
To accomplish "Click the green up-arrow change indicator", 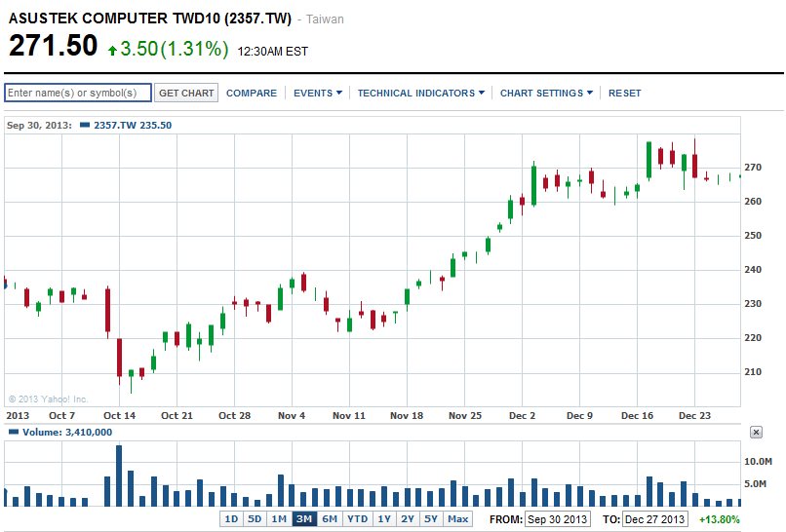I will click(x=112, y=50).
